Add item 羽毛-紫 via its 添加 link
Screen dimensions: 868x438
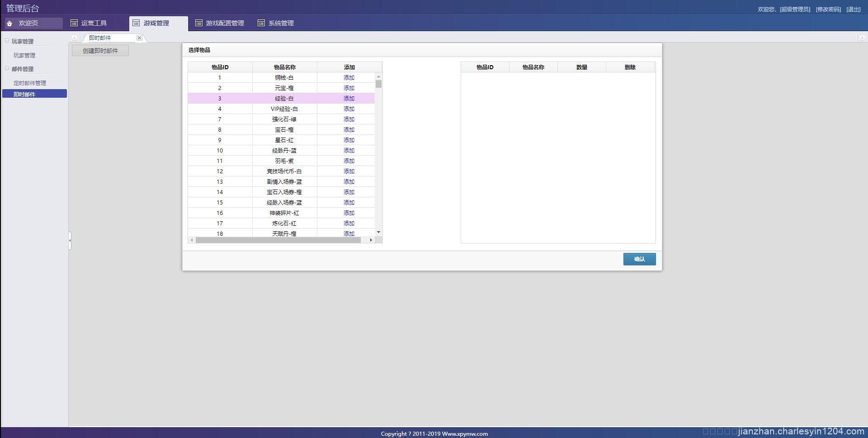click(x=349, y=161)
